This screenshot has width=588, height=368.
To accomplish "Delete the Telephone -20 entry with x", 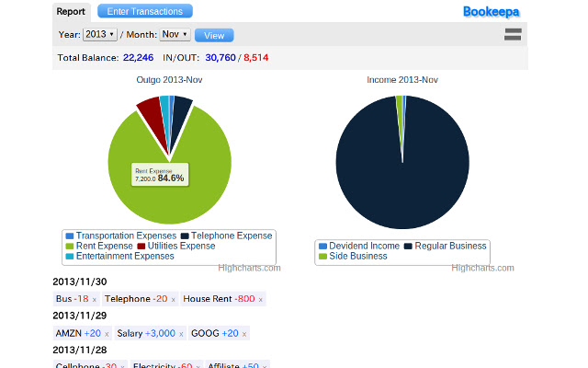I will tap(174, 300).
